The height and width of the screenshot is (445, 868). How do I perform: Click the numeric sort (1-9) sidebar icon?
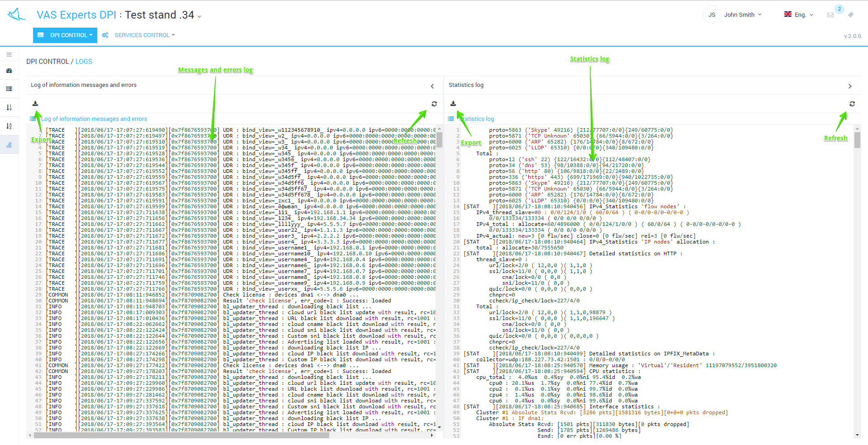9,107
